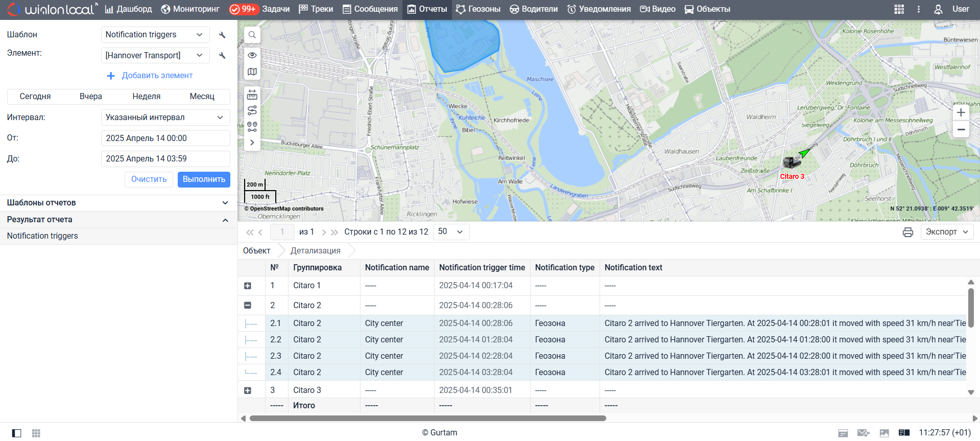
Task: Expand the Citaro 1 row
Action: coord(248,286)
